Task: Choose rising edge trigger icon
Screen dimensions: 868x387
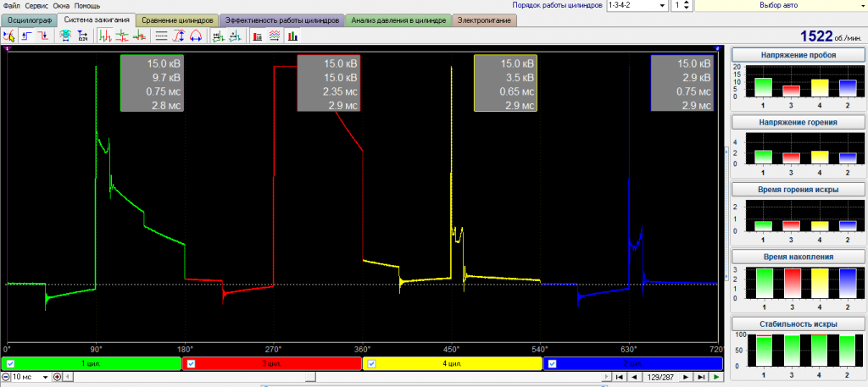Action: (x=26, y=36)
